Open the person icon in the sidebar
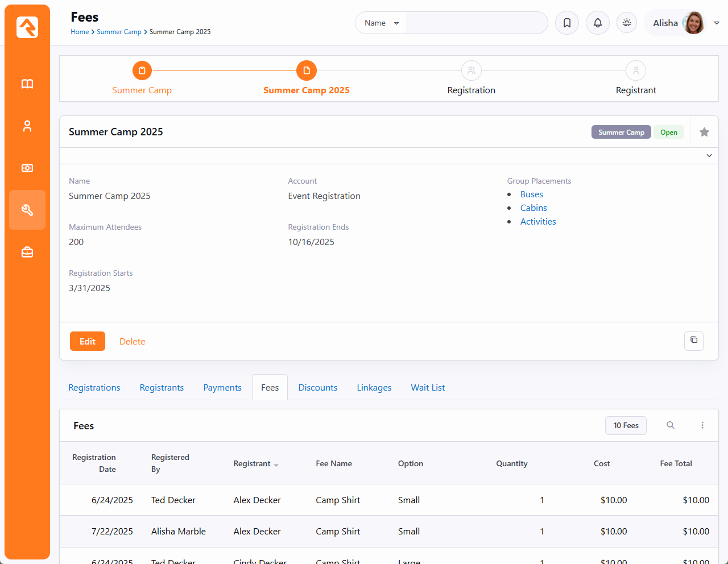This screenshot has width=728, height=564. [27, 126]
